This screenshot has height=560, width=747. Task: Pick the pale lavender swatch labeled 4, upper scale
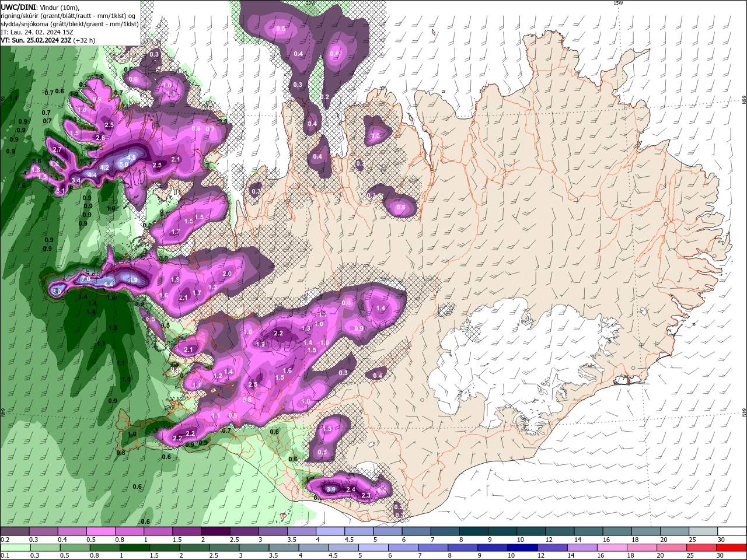[x=330, y=531]
